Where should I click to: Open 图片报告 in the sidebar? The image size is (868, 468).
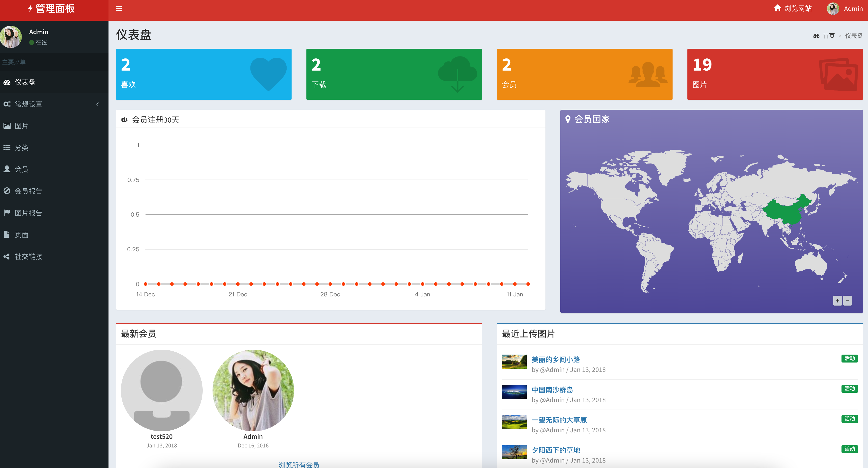click(54, 213)
